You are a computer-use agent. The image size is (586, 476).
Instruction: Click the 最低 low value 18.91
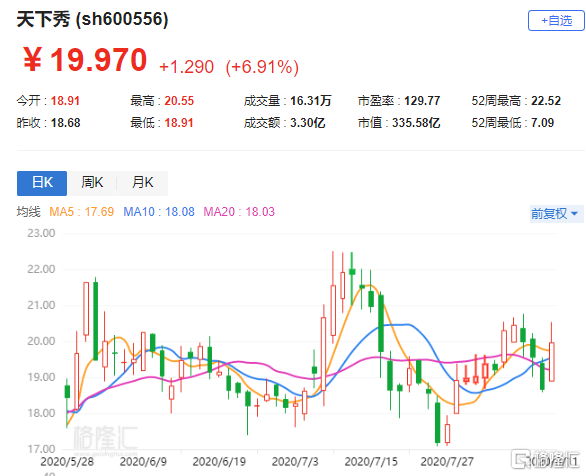tap(179, 123)
